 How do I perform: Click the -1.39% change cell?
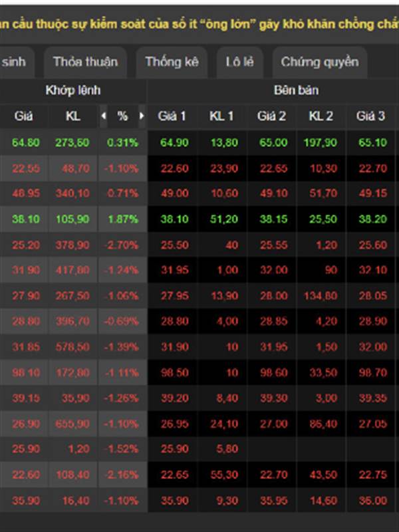pos(122,346)
